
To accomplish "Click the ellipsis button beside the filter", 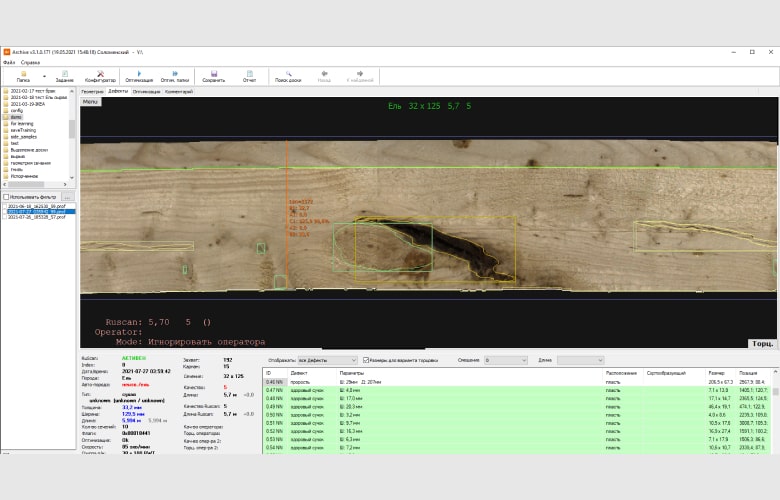I will point(68,197).
